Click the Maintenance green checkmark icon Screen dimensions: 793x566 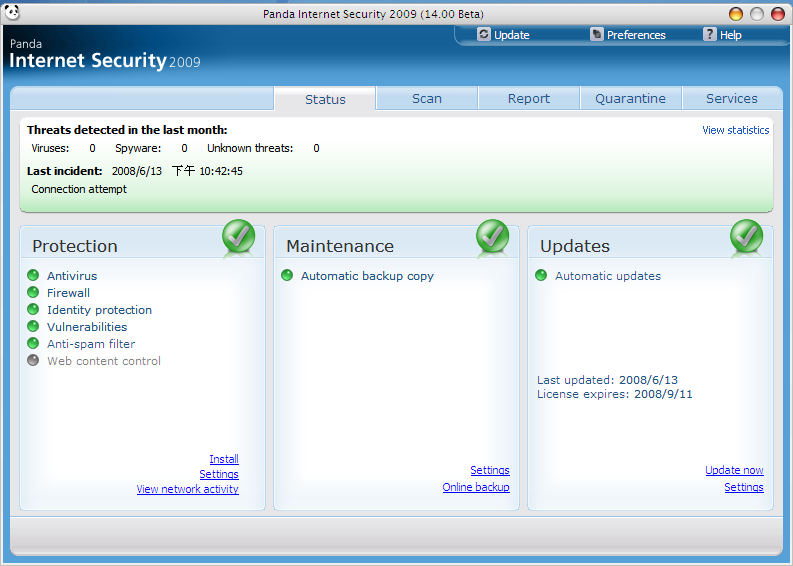(x=493, y=236)
